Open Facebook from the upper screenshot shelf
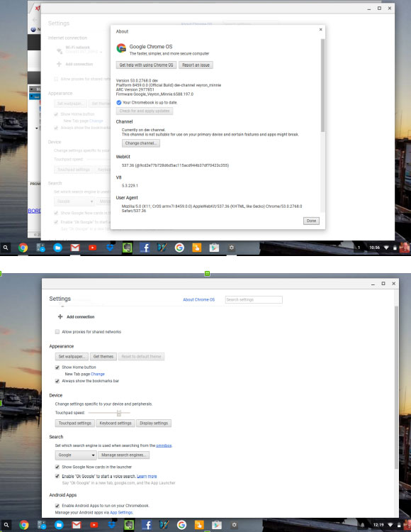Image resolution: width=411 pixels, height=532 pixels. [145, 248]
